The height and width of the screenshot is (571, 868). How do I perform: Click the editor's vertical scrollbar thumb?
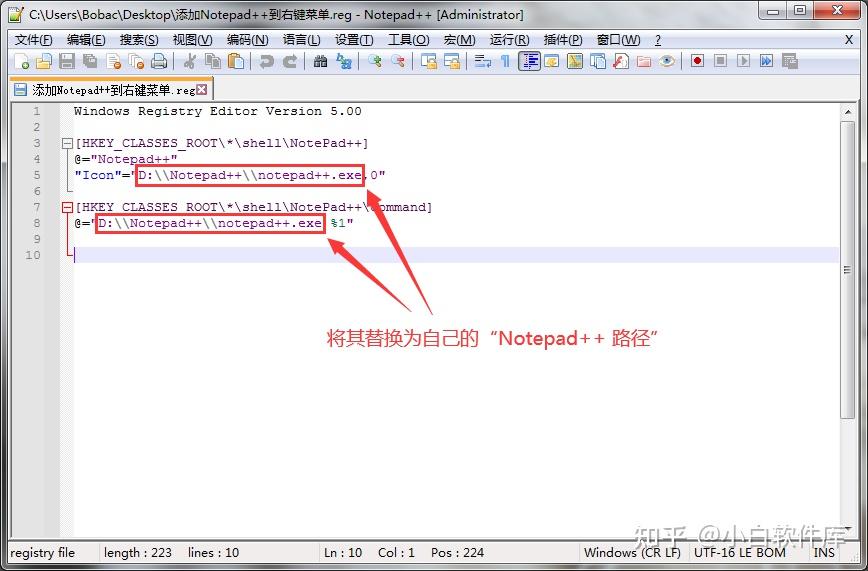(x=848, y=269)
